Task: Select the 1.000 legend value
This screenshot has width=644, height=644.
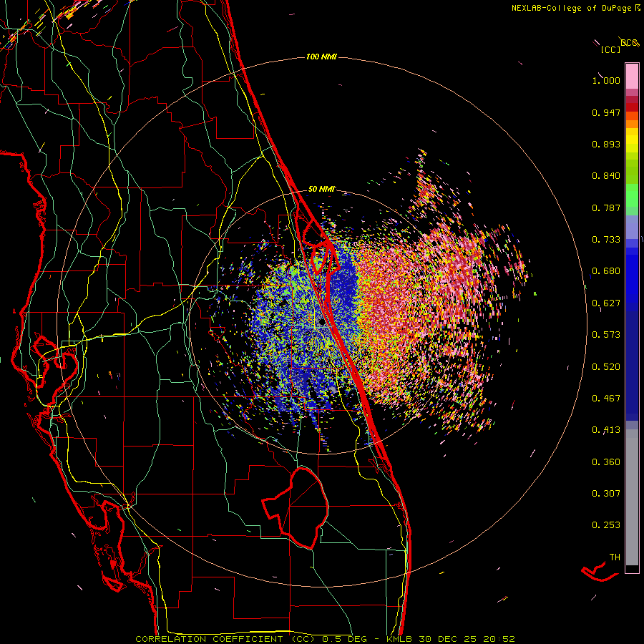Action: 606,80
